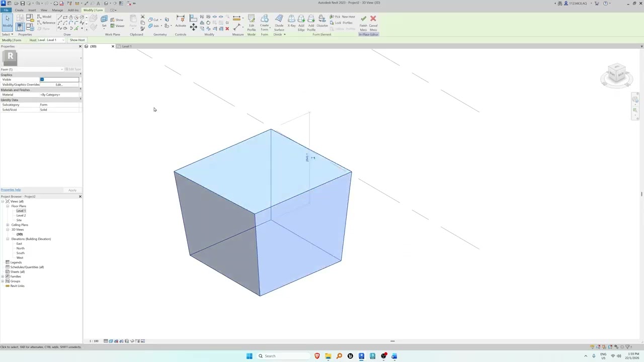Toggle the Visible checkbox in Properties
Viewport: 644px width, 362px height.
pyautogui.click(x=42, y=79)
